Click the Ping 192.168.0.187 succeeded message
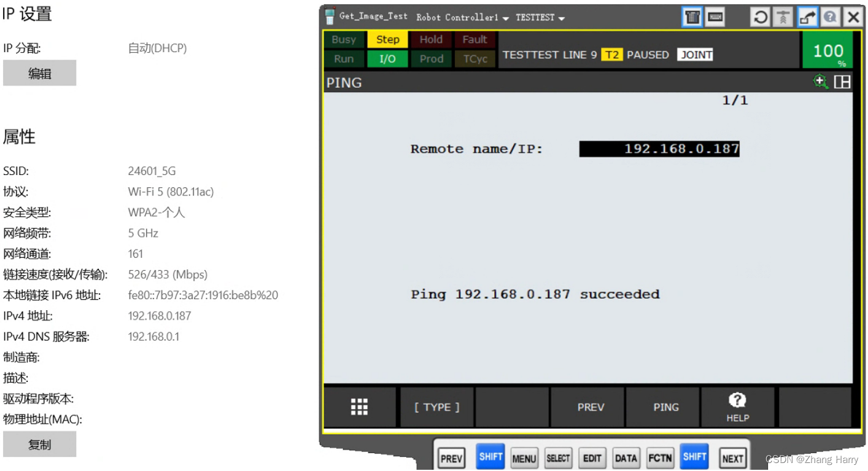Image resolution: width=868 pixels, height=471 pixels. click(535, 294)
